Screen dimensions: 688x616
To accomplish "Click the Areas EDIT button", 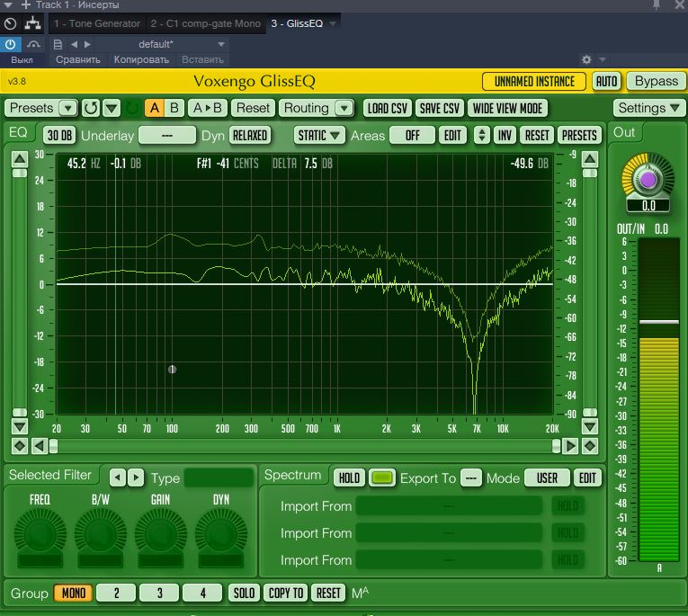I will (x=452, y=136).
